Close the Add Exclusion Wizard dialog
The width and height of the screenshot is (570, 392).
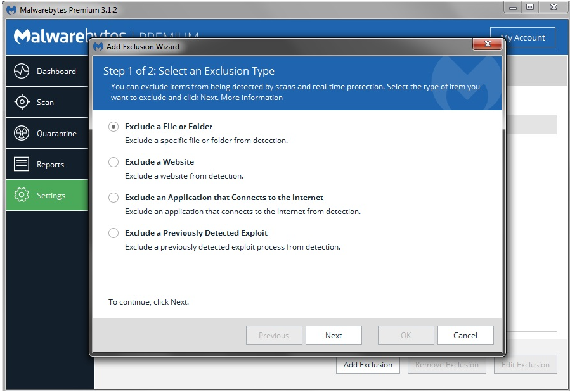pos(488,44)
